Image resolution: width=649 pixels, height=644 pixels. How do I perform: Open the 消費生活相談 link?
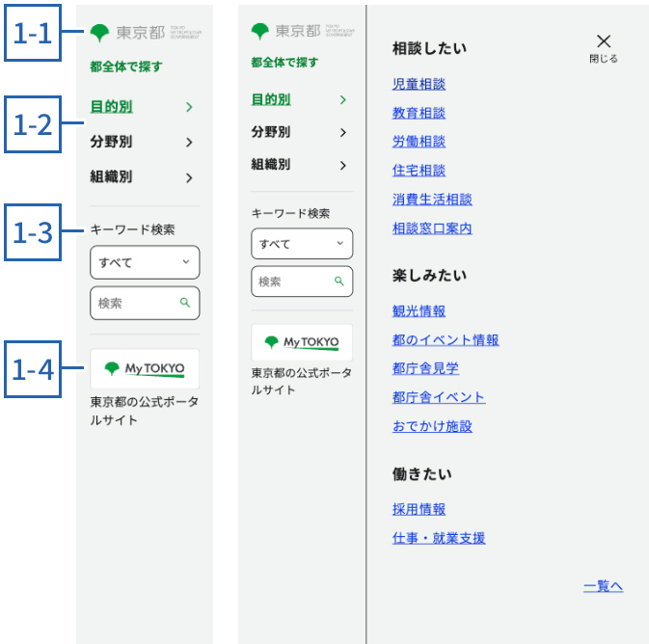(432, 200)
